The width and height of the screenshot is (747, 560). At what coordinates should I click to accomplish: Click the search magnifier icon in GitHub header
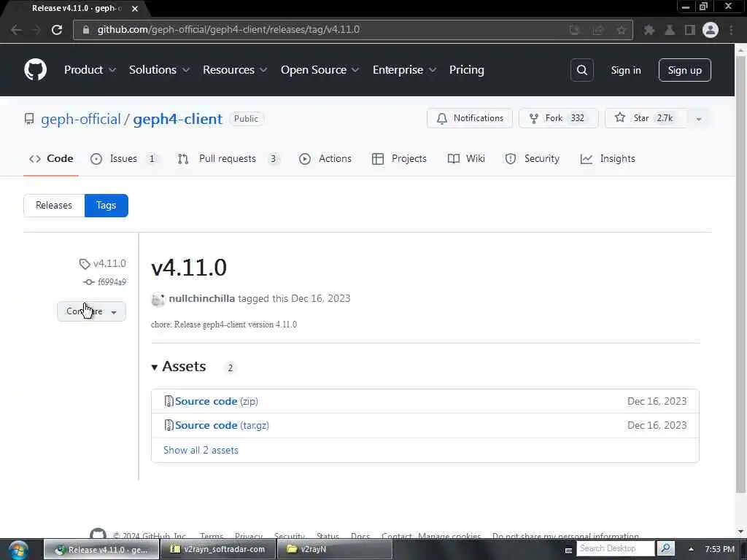pos(581,70)
